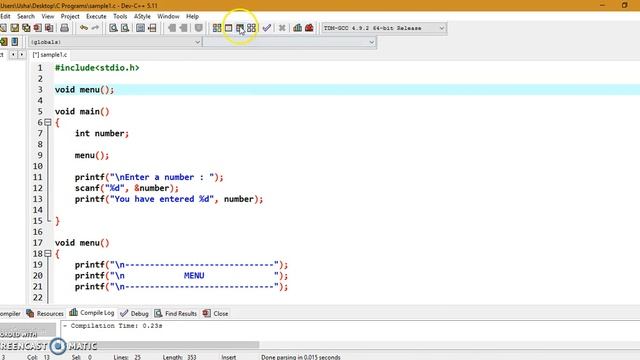Open the Window menu
The height and width of the screenshot is (360, 640).
(168, 16)
